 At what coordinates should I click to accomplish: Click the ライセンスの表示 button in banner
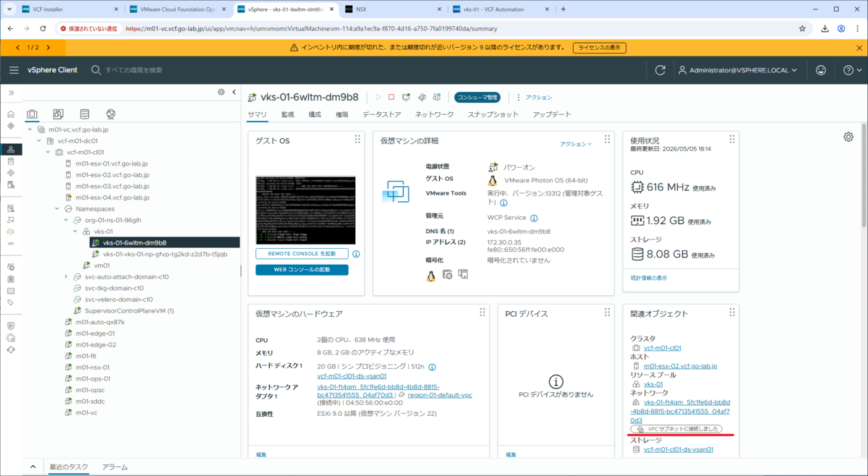599,47
